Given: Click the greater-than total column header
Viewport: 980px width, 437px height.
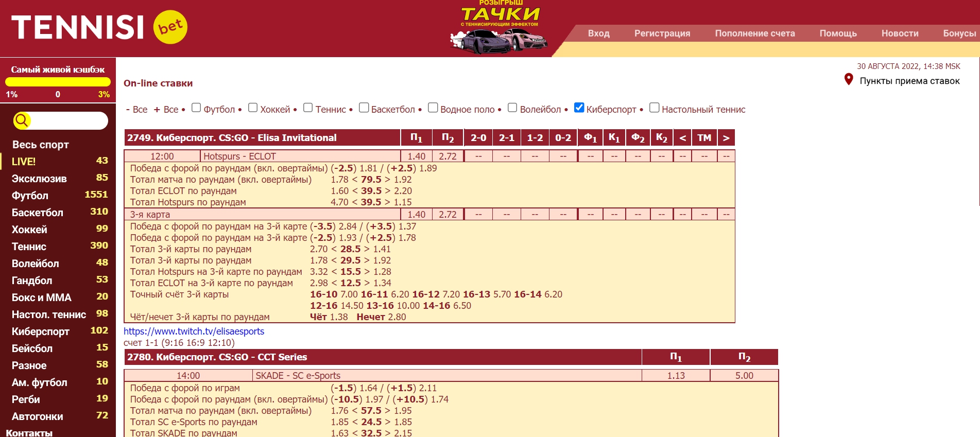Looking at the screenshot, I should click(726, 138).
